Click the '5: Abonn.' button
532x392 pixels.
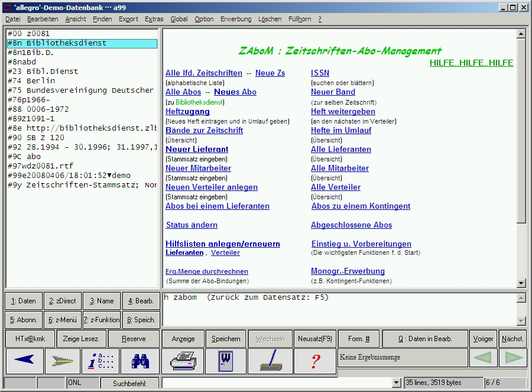tap(24, 320)
